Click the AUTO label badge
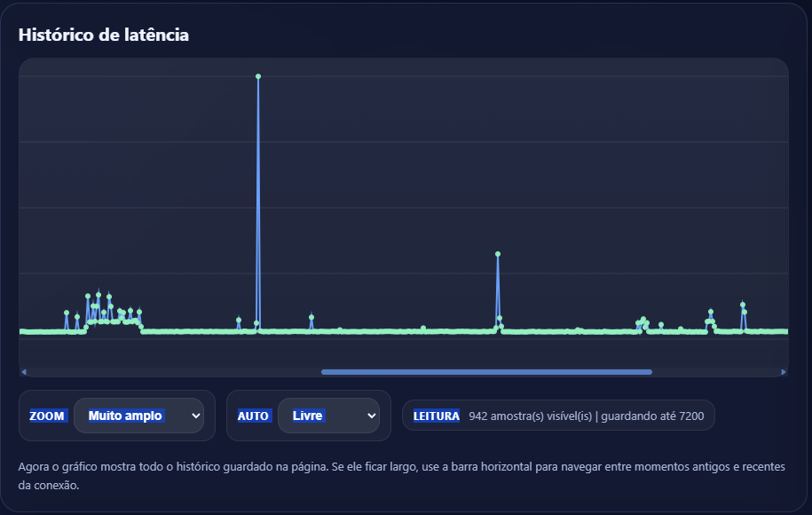Image resolution: width=812 pixels, height=515 pixels. [x=253, y=416]
